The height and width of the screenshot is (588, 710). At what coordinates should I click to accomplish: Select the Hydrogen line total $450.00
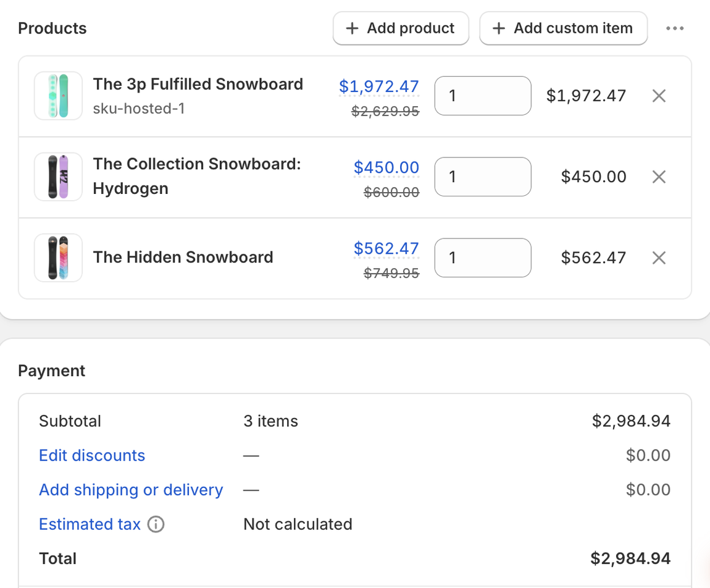point(594,177)
